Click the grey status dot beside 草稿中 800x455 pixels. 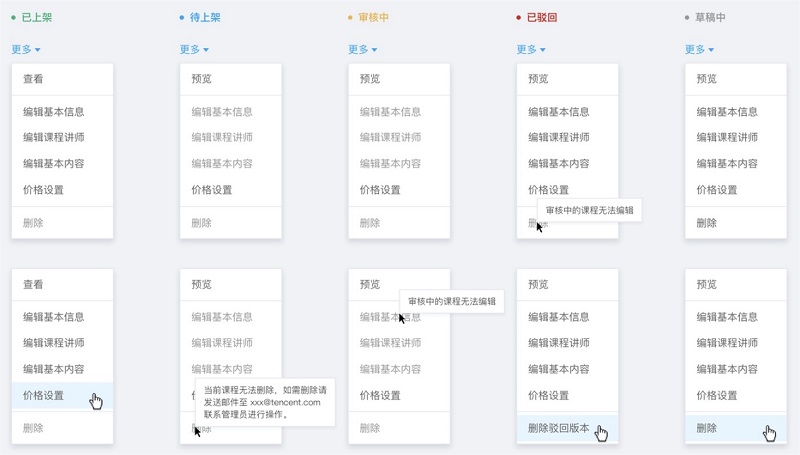point(687,18)
